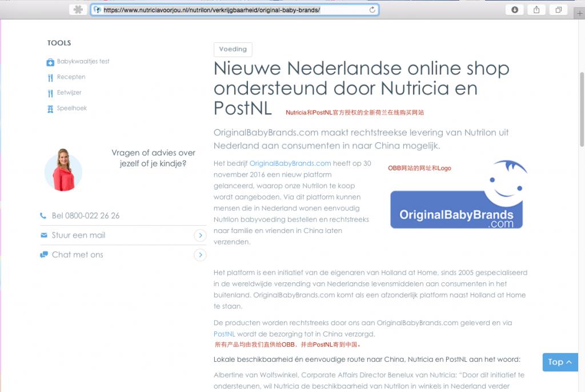Viewport: 585px width, 392px height.
Task: Open the downloads arrow icon
Action: [515, 10]
